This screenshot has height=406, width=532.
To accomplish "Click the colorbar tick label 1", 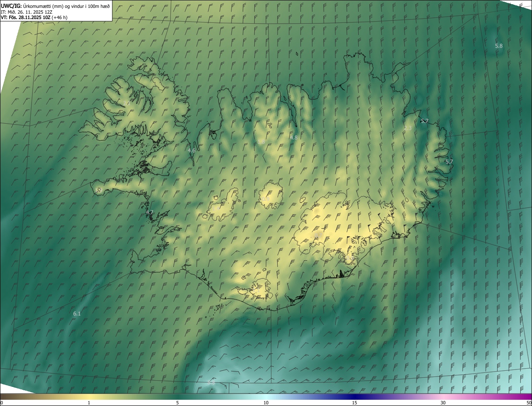I will (89, 403).
